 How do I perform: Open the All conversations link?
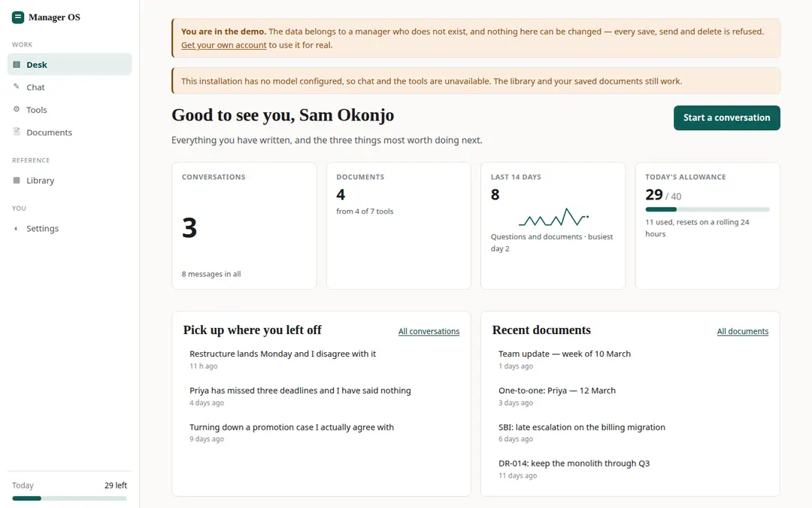429,331
